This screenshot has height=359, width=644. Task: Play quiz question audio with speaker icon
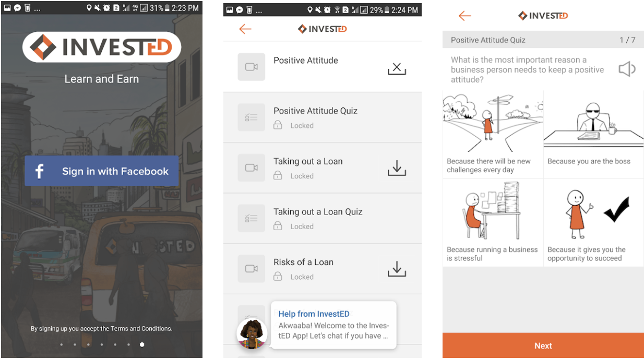click(x=627, y=69)
